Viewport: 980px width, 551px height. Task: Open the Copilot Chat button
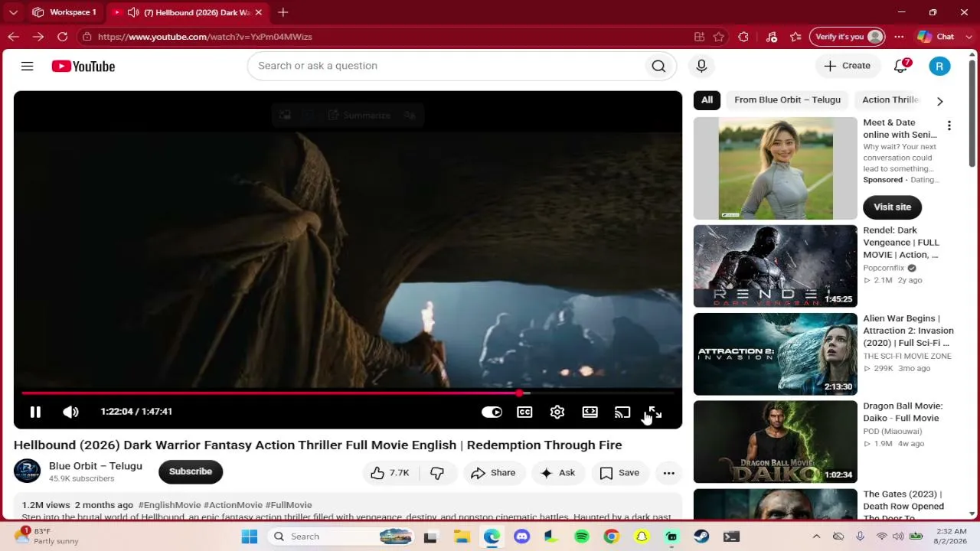(936, 37)
